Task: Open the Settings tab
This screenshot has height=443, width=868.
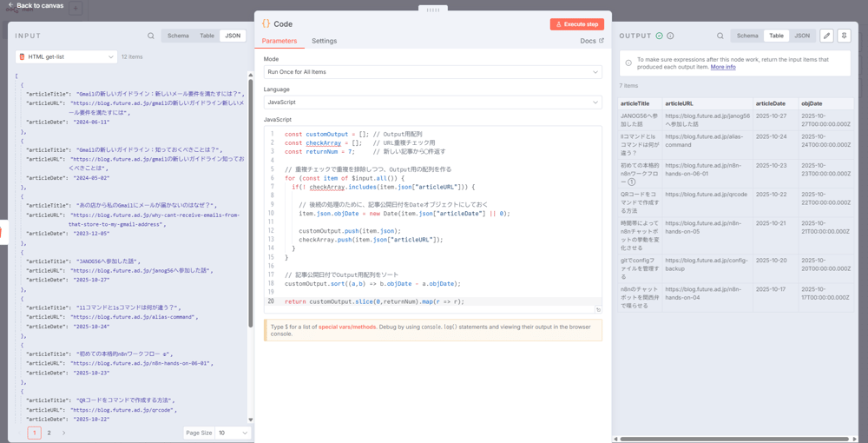Action: coord(324,41)
